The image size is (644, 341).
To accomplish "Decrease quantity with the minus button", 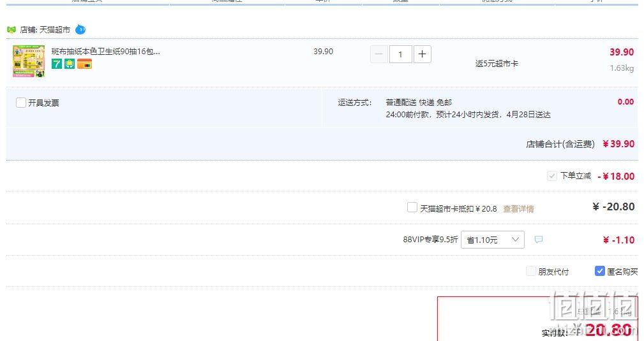I will (378, 54).
